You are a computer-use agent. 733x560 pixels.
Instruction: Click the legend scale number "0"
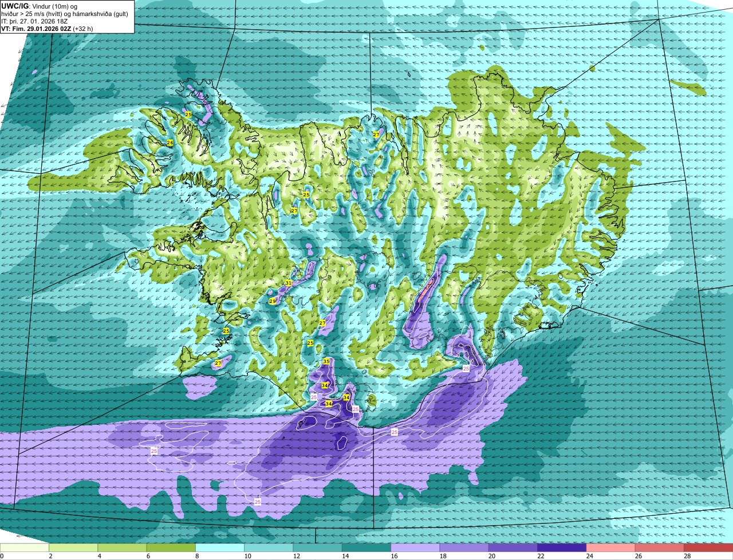click(x=2, y=556)
